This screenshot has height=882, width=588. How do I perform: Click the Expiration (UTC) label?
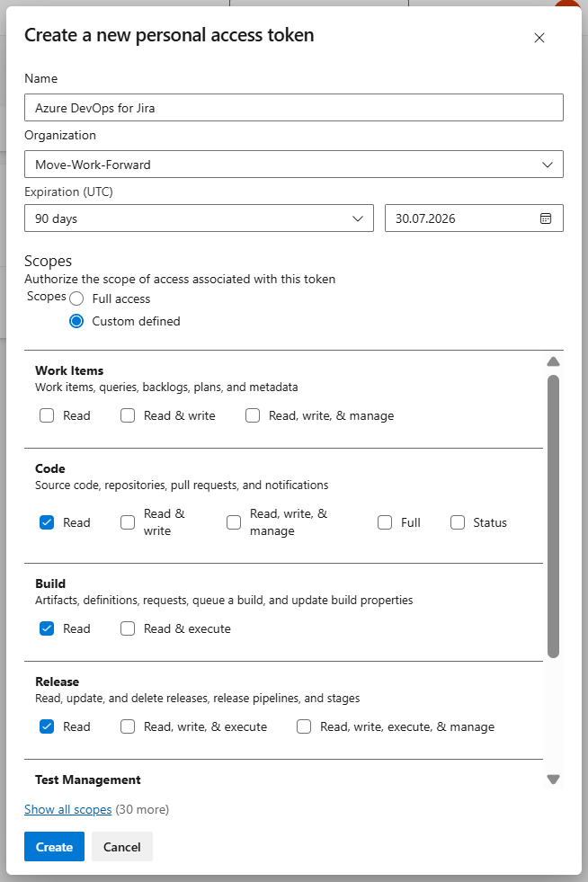pos(68,192)
